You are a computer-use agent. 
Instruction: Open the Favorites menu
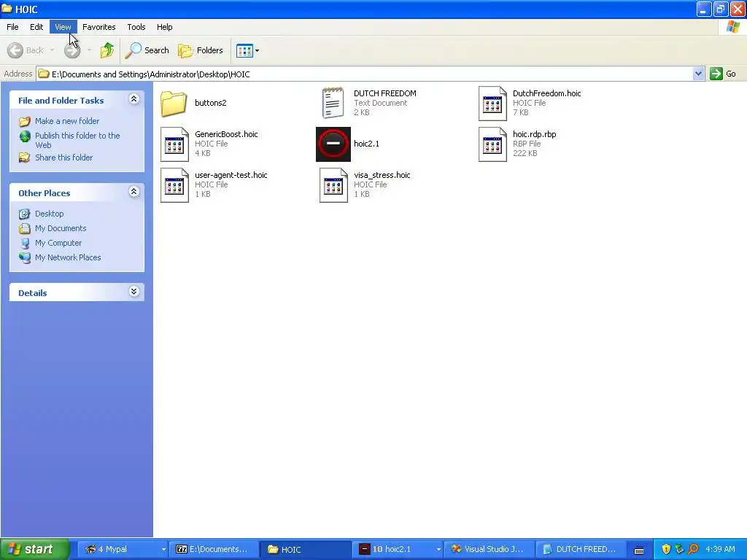click(98, 27)
